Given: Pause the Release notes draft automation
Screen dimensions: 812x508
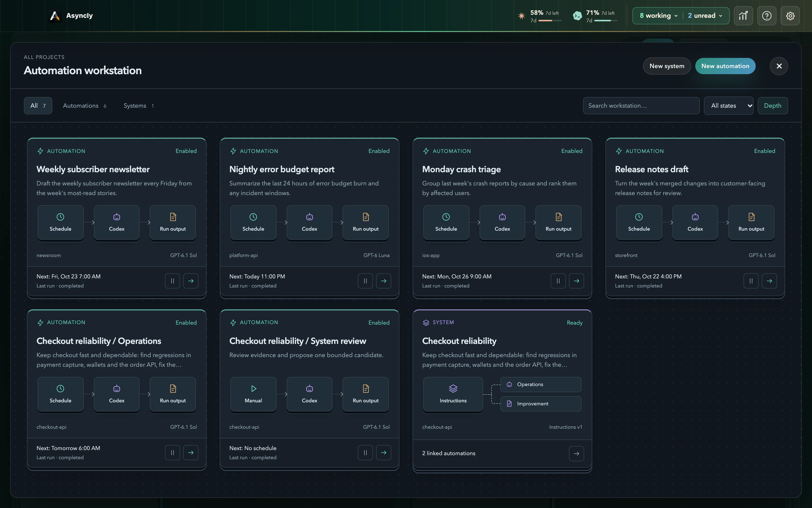Looking at the screenshot, I should click(x=751, y=281).
